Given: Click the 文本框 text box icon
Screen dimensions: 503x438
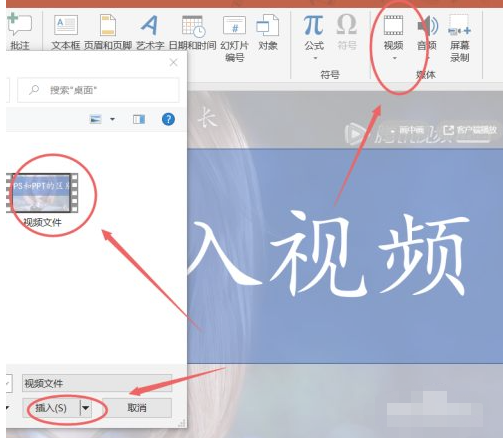Looking at the screenshot, I should 66,32.
